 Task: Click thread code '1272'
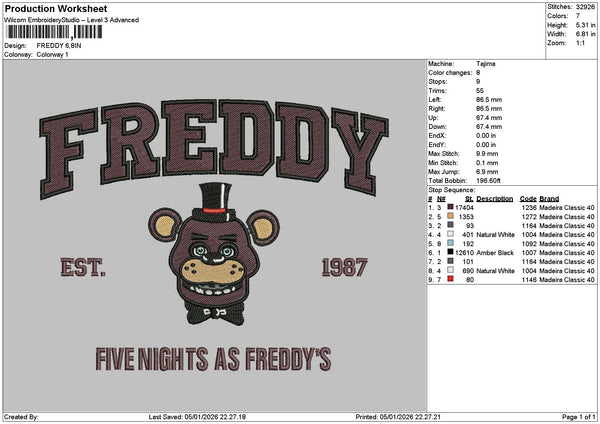click(x=529, y=217)
